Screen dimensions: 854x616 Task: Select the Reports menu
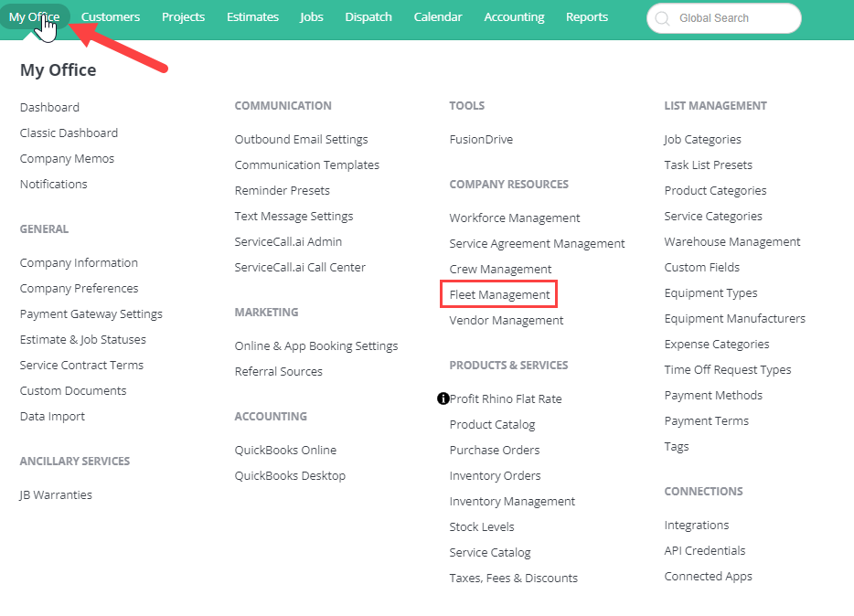click(x=587, y=16)
